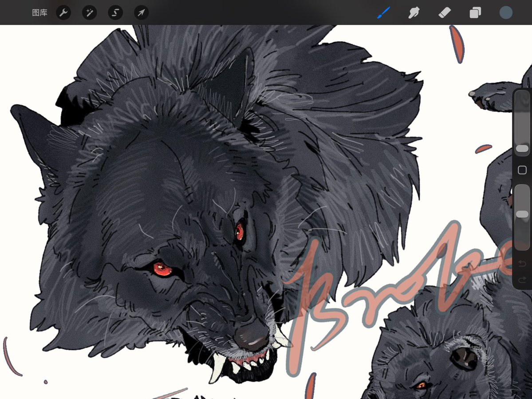This screenshot has height=399, width=532.
Task: Click the brush opacity slider handle
Action: click(x=522, y=214)
